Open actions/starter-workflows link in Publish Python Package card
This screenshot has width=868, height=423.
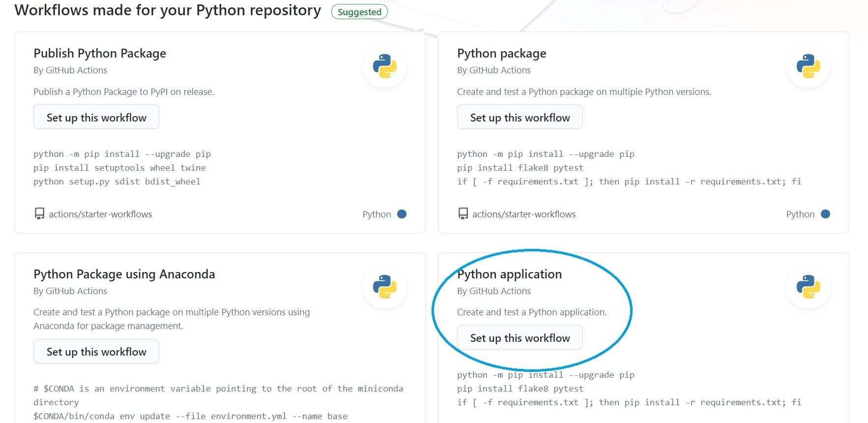tap(100, 214)
